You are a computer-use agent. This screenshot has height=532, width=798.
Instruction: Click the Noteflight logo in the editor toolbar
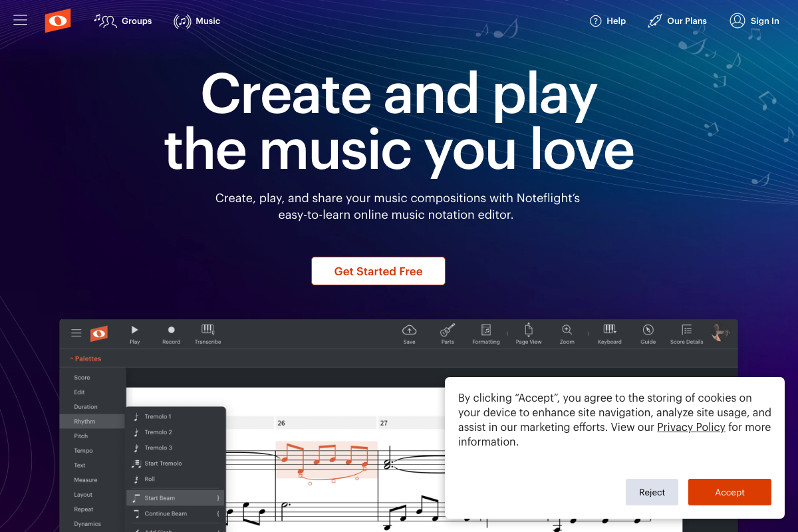[x=99, y=333]
